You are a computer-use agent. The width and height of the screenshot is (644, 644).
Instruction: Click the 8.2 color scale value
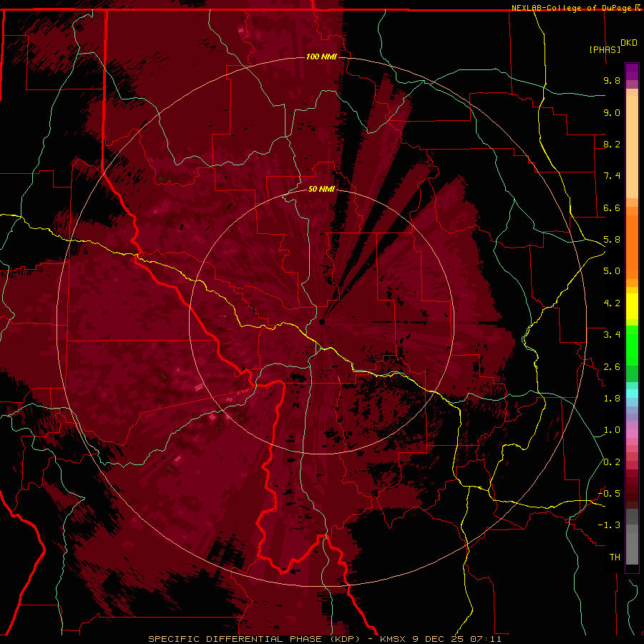(x=612, y=144)
